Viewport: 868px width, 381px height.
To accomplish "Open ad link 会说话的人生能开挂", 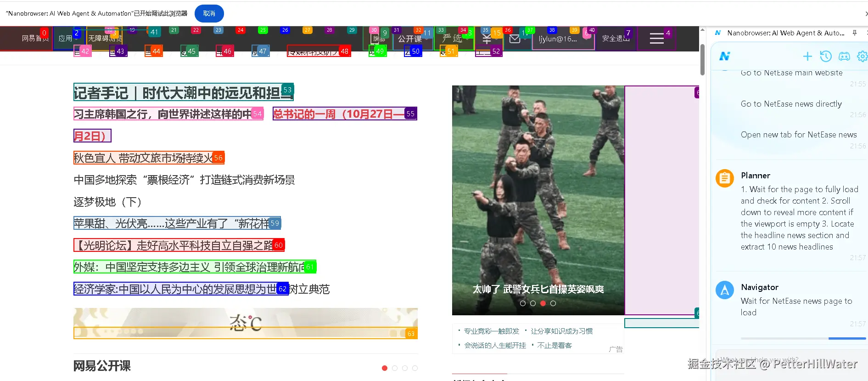I will [x=495, y=345].
